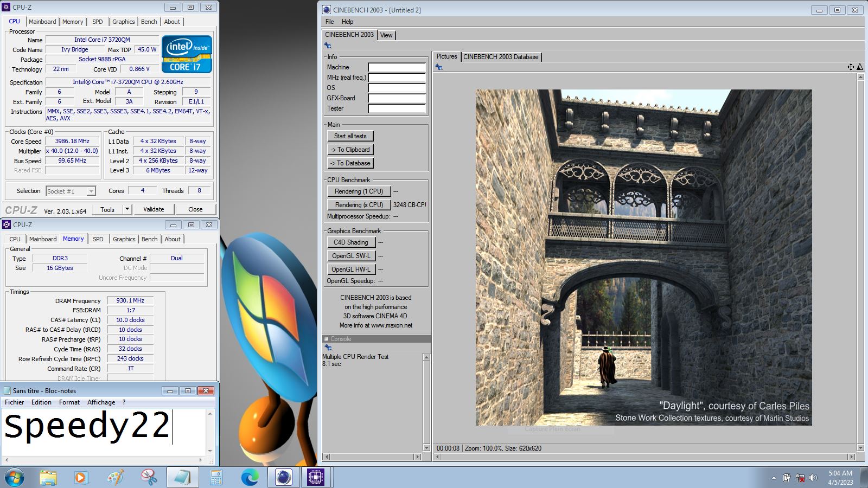
Task: Click the Tools button in CPU-Z
Action: tap(107, 209)
